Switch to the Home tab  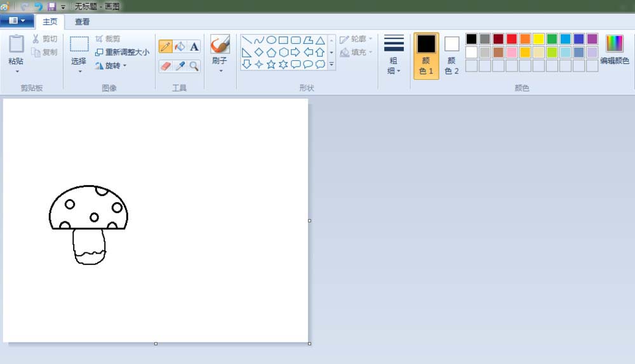click(50, 22)
